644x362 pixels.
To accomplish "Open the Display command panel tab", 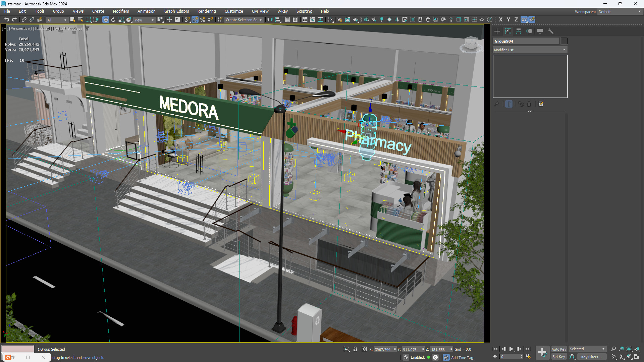I will click(x=540, y=31).
